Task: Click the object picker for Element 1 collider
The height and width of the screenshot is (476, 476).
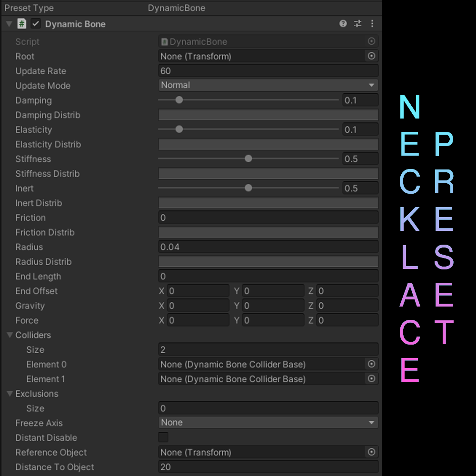Action: click(371, 379)
